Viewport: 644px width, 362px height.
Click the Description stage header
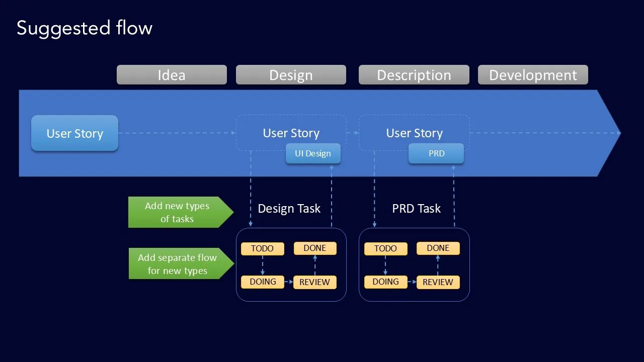[x=414, y=75]
